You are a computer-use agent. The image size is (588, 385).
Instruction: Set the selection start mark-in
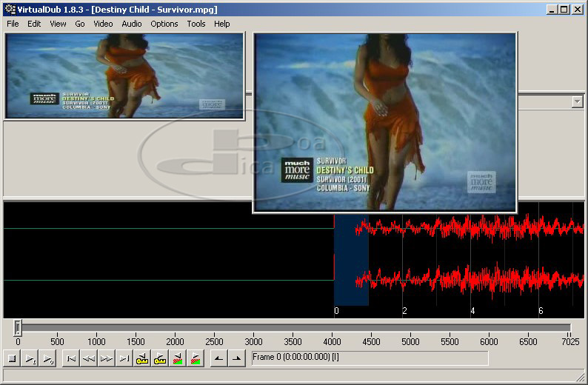pos(218,359)
